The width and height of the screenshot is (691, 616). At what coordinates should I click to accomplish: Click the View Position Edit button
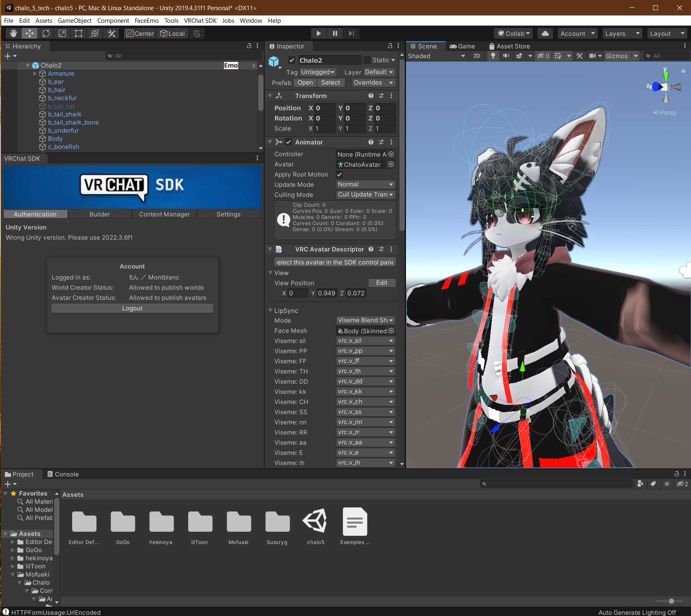(x=382, y=283)
